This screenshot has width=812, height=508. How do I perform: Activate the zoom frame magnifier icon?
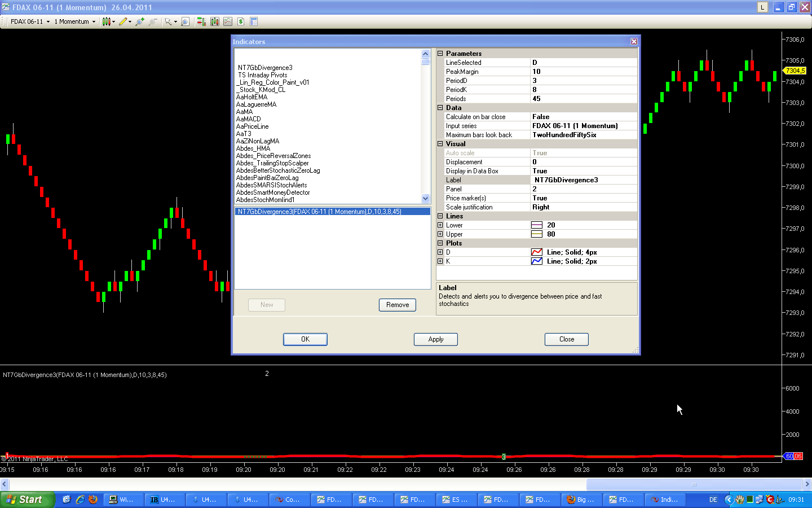click(x=185, y=21)
